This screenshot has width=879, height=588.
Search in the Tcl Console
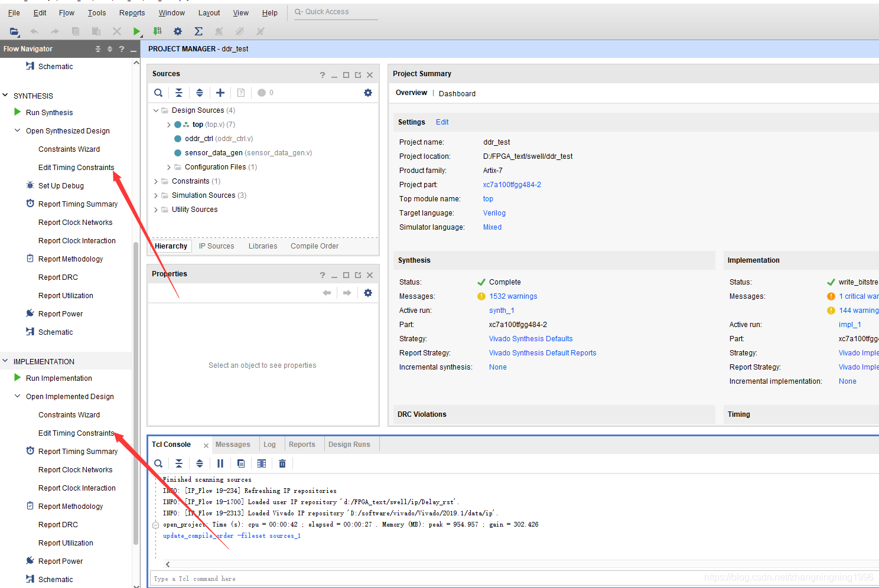tap(158, 463)
